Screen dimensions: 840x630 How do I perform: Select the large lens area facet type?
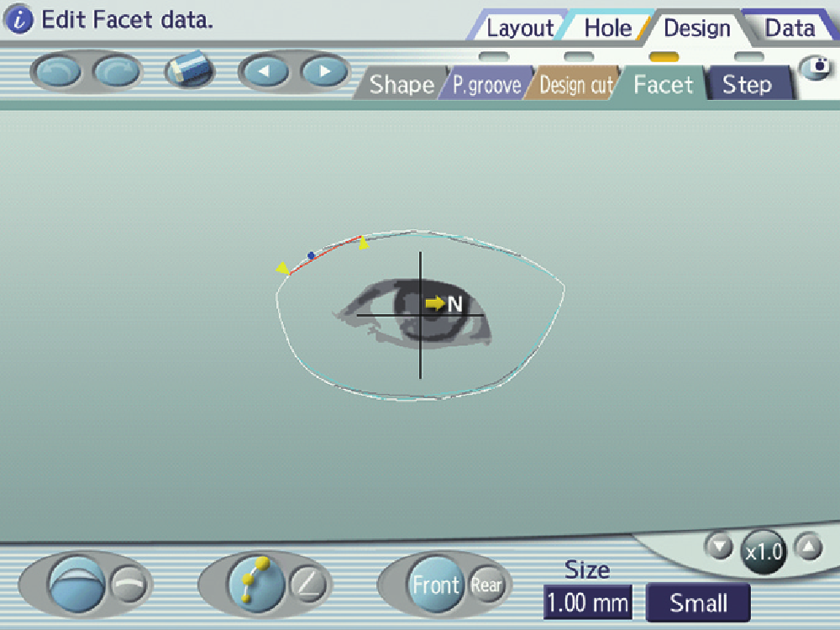pos(76,584)
